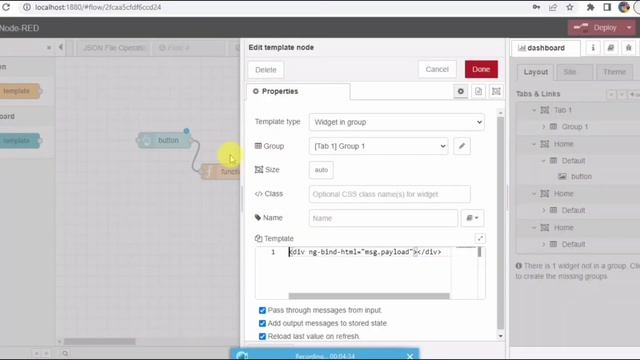Open node properties gear icon
The width and height of the screenshot is (640, 360).
coord(460,91)
